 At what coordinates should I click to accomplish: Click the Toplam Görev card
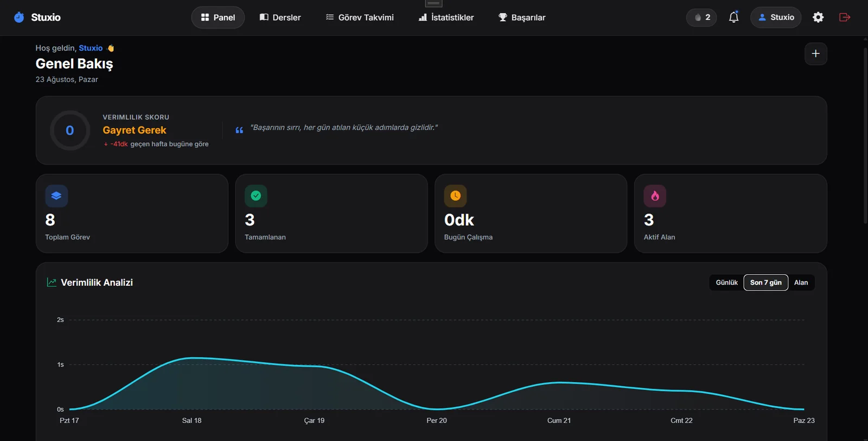tap(132, 213)
